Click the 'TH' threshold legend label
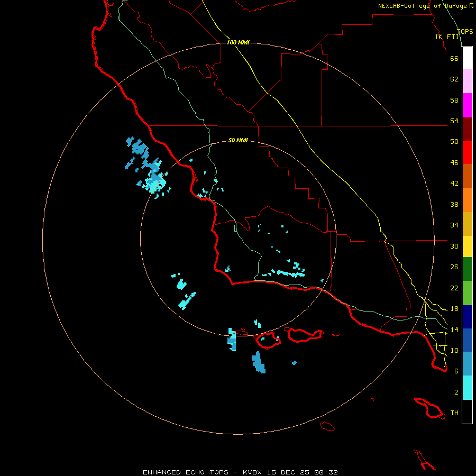The image size is (476, 476). coord(454,413)
